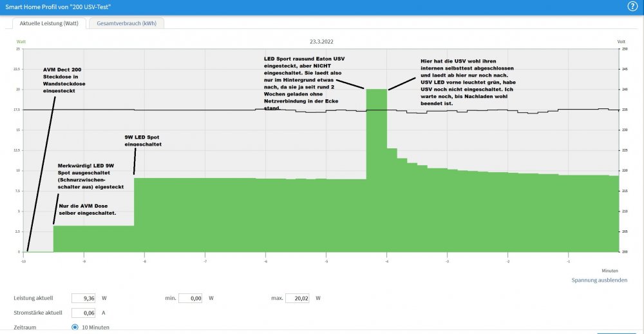Click the Spannung ausblenden link
Screen dimensions: 644x334
coord(599,280)
